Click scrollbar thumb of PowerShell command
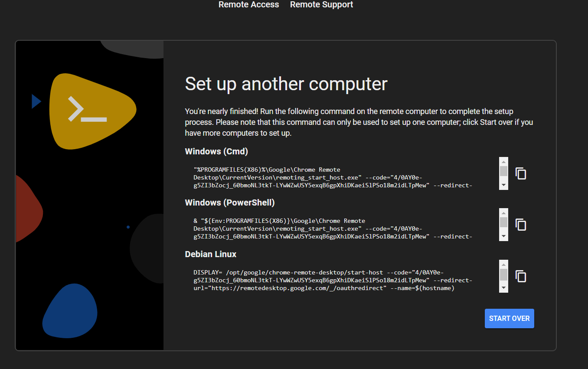This screenshot has width=588, height=369. coord(503,222)
